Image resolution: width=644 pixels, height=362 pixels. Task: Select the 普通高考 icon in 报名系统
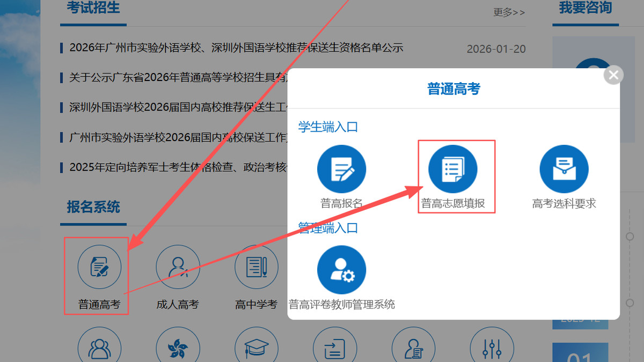pos(99,267)
